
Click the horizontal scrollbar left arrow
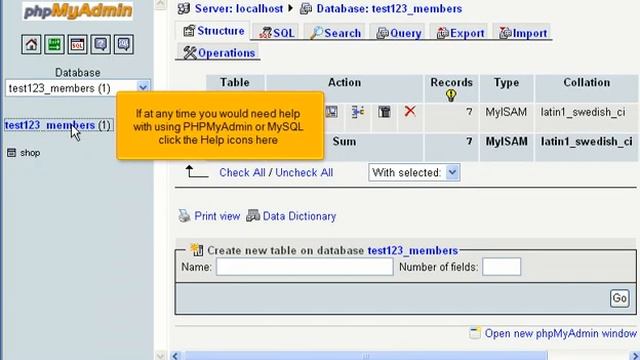point(176,356)
